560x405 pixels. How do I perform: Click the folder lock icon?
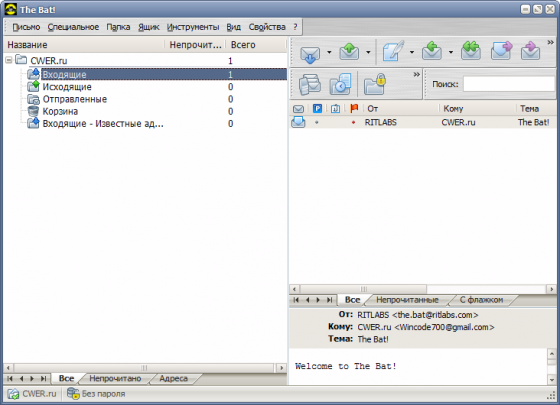tap(375, 84)
